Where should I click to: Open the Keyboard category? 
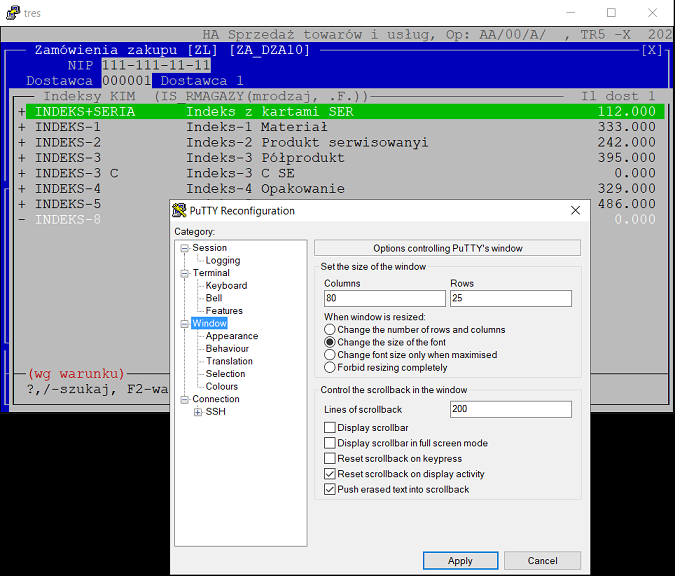click(226, 285)
